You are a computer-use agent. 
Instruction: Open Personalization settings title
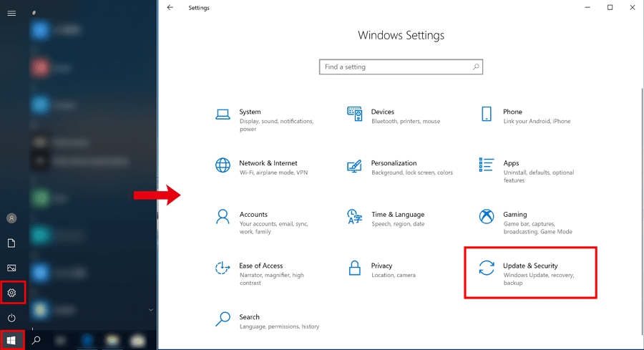pyautogui.click(x=394, y=163)
